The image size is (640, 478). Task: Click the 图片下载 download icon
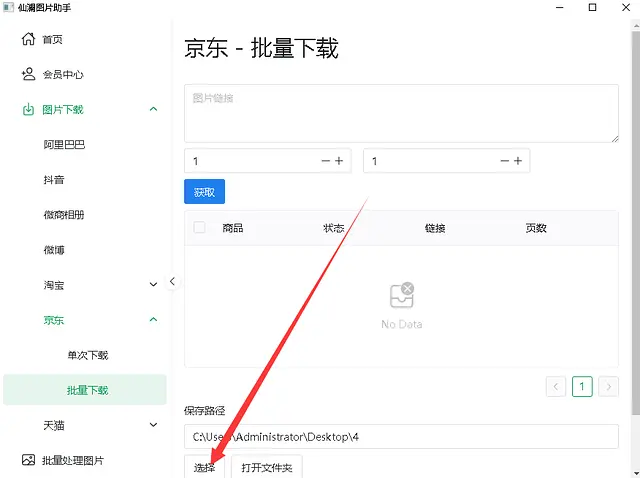tap(28, 109)
